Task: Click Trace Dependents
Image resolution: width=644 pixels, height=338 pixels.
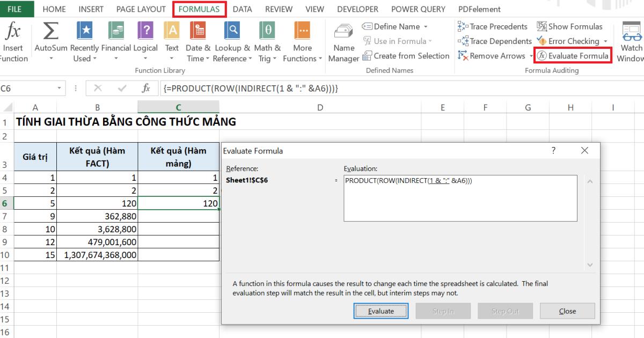Action: [x=494, y=41]
